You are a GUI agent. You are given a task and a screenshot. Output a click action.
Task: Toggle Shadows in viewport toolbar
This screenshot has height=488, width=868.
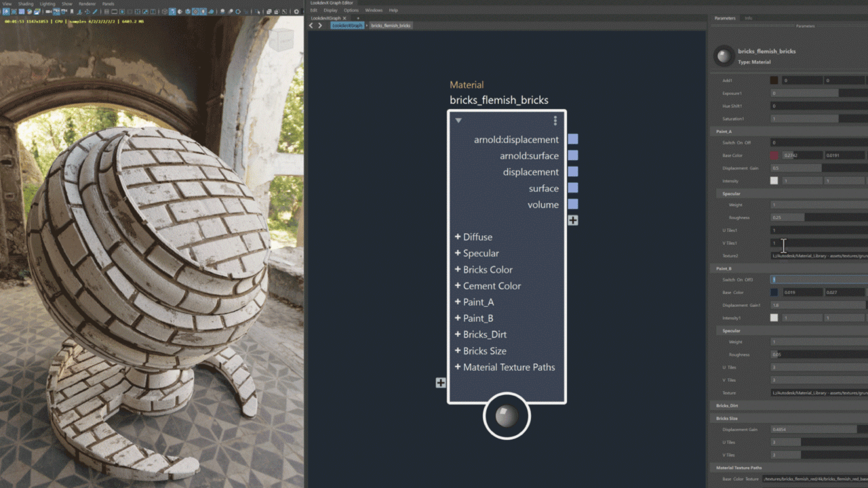pyautogui.click(x=211, y=12)
